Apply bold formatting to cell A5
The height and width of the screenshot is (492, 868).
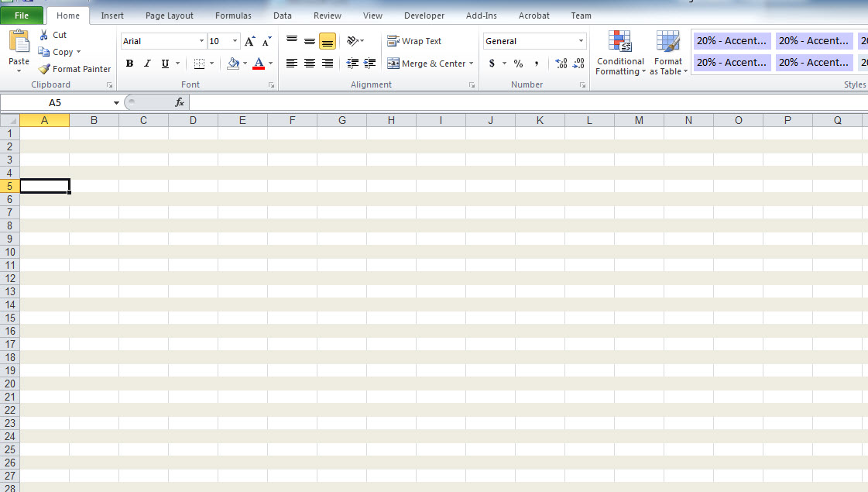pos(129,63)
